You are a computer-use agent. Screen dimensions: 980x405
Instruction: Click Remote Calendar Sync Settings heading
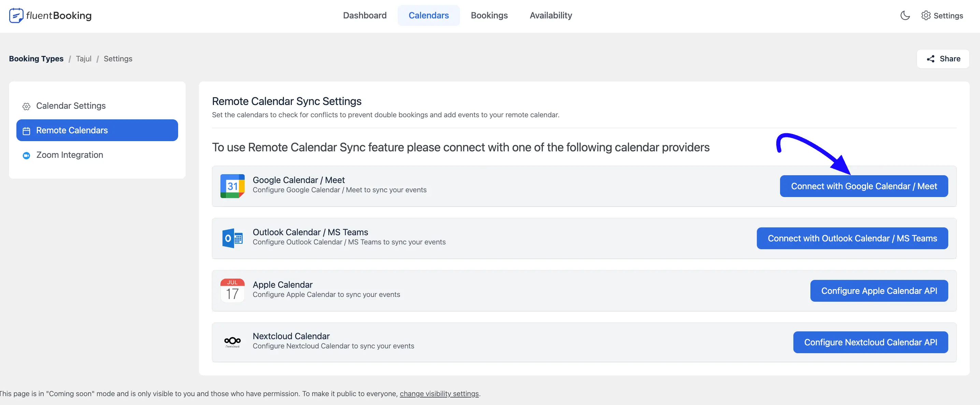tap(287, 101)
